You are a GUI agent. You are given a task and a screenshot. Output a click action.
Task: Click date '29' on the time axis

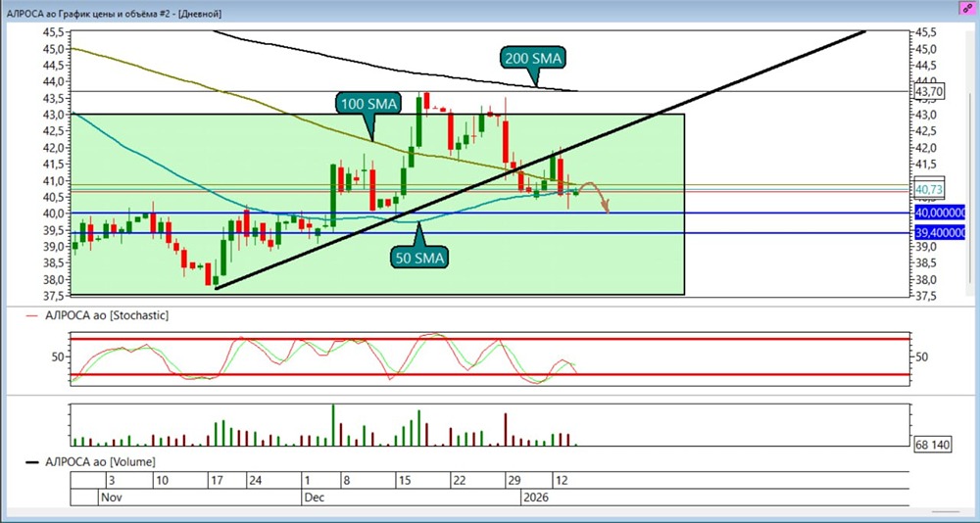click(514, 481)
